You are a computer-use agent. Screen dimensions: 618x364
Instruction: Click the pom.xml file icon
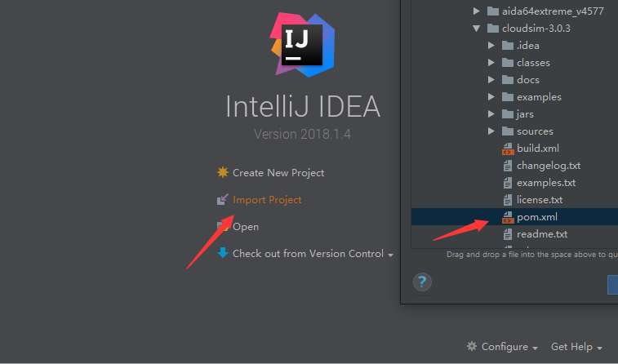[507, 217]
